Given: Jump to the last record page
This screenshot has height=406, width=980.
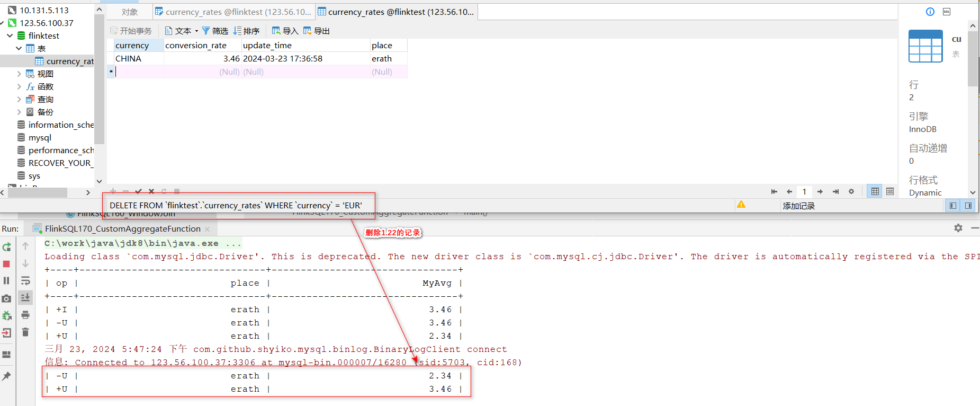Looking at the screenshot, I should [x=835, y=191].
